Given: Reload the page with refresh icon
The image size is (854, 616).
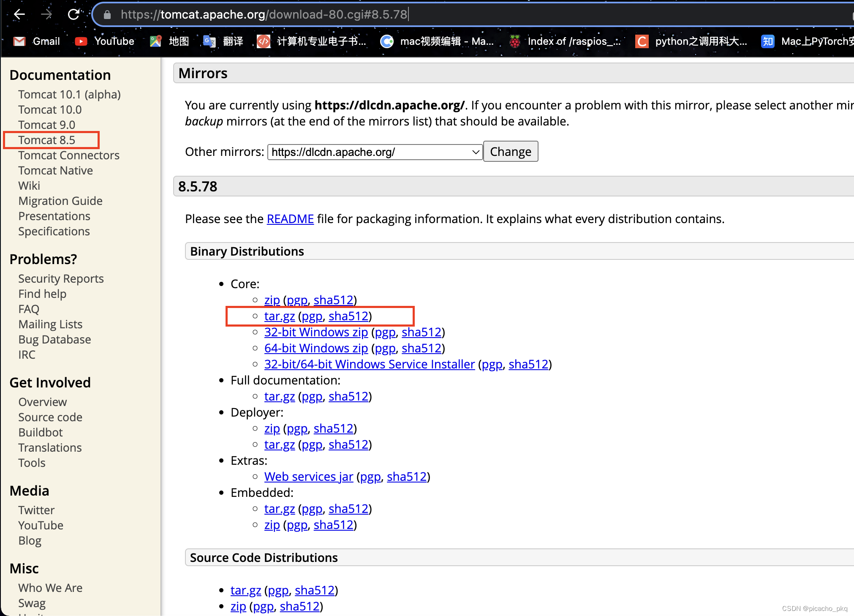Looking at the screenshot, I should (73, 14).
